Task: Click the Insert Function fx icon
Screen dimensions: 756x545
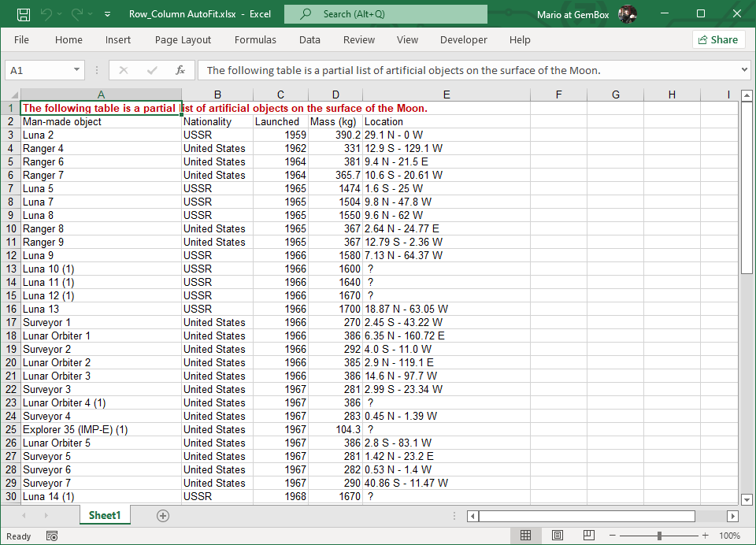Action: point(180,70)
